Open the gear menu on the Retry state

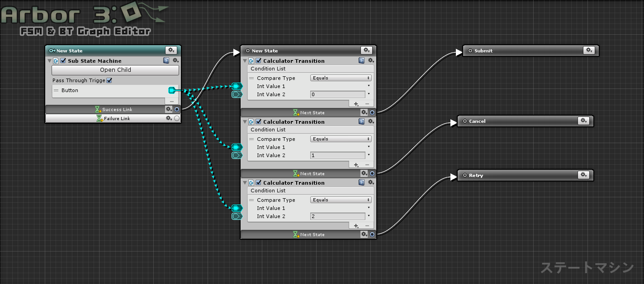[x=583, y=175]
